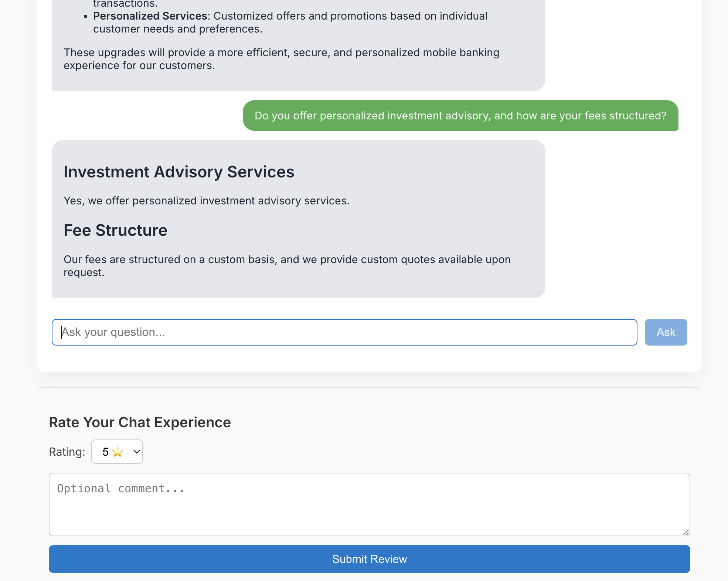This screenshot has width=728, height=581.
Task: Click the 'These upgrades will provide' paragraph
Action: pyautogui.click(x=281, y=59)
